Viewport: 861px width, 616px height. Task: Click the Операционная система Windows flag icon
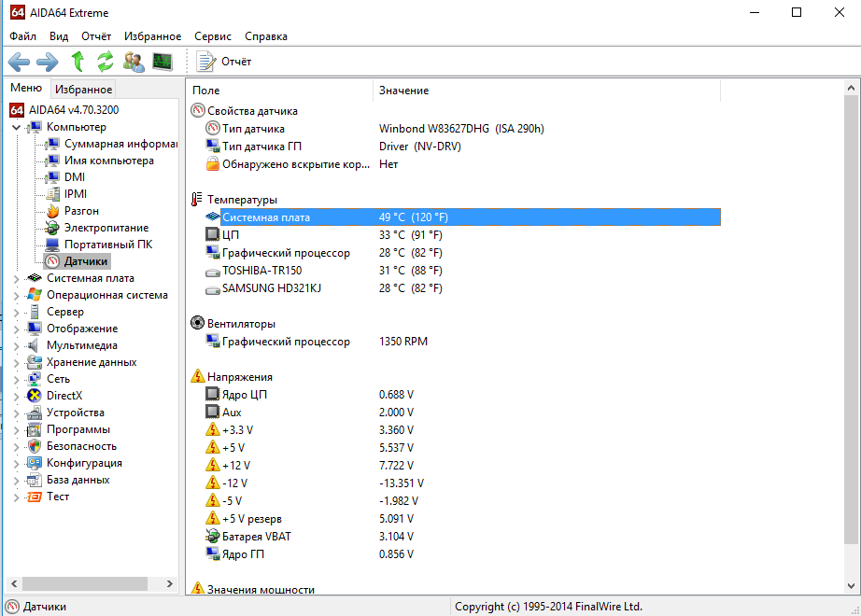35,295
